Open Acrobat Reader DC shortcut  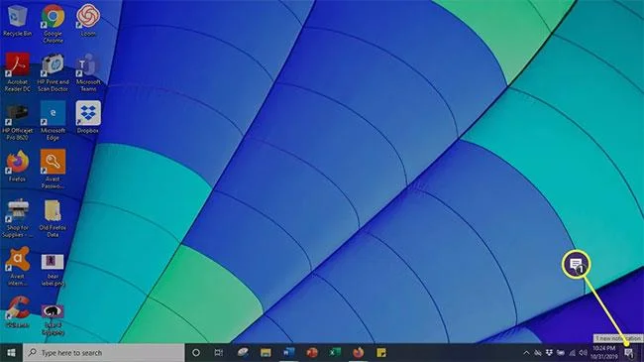coord(17,72)
